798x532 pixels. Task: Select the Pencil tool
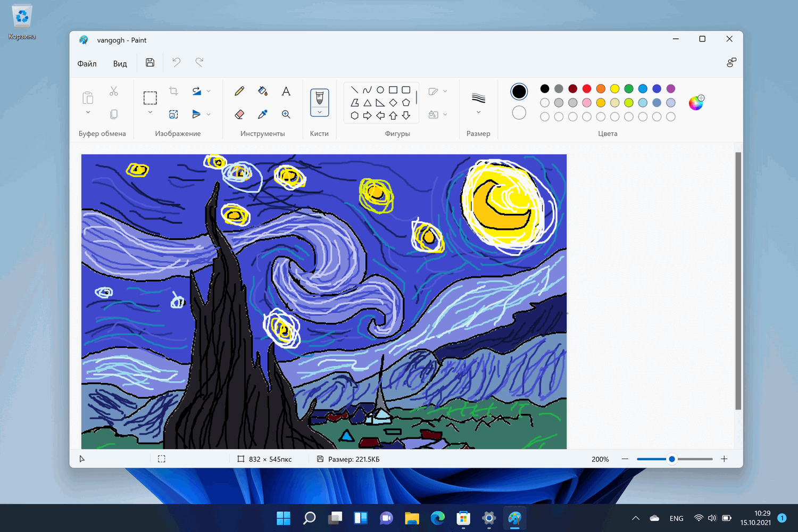point(239,91)
